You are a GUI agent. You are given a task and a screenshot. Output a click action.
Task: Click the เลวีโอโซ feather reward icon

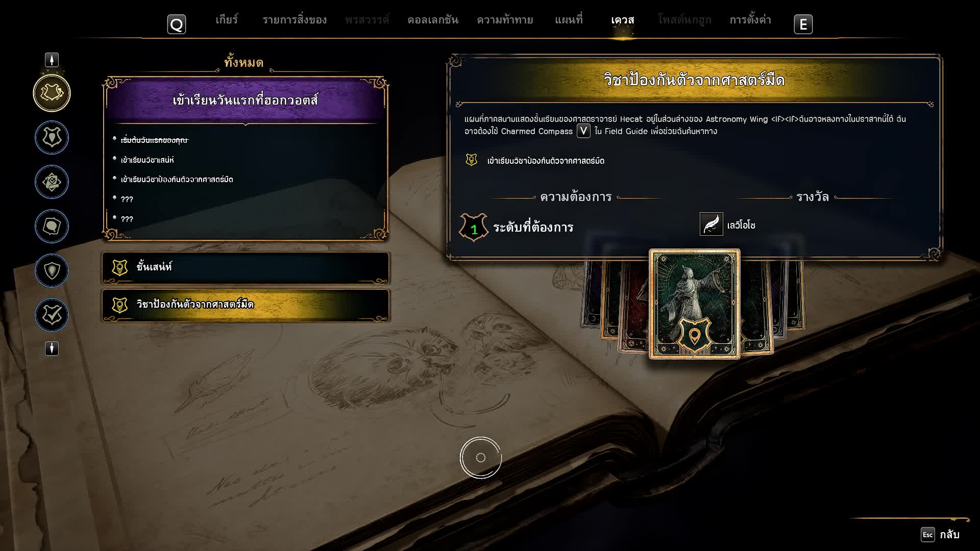(x=711, y=224)
